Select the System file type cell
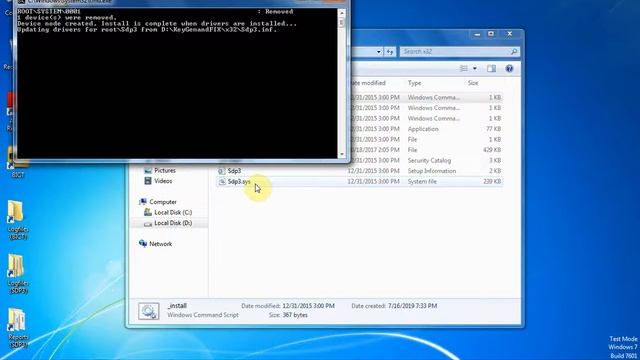This screenshot has width=640, height=360. point(422,181)
